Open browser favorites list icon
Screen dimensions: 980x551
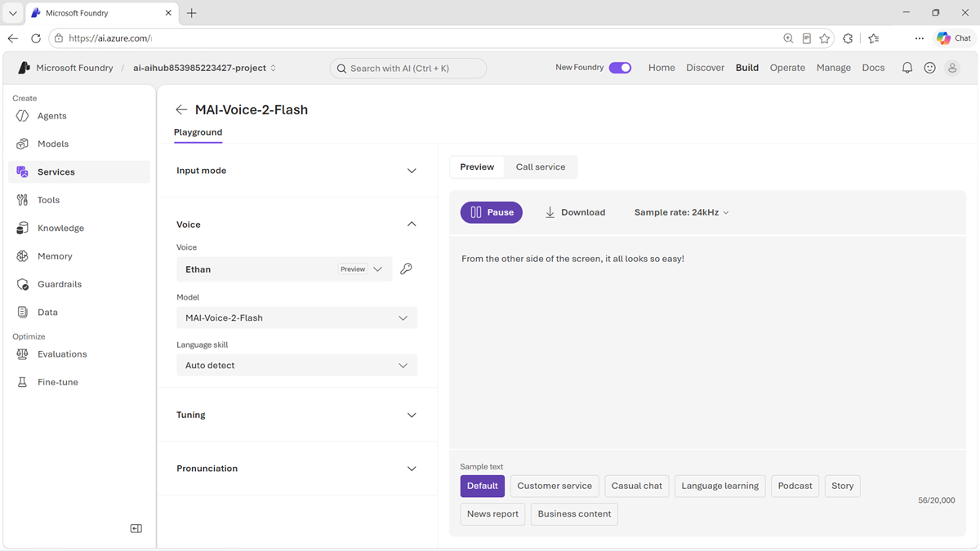[874, 38]
